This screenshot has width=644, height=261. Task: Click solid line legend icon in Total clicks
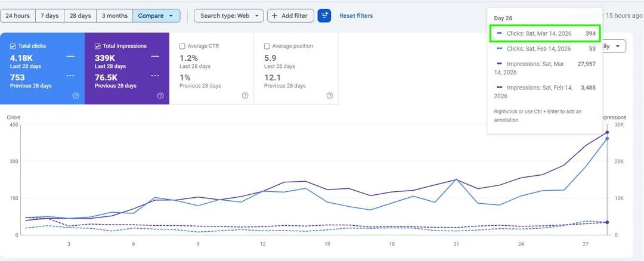click(70, 56)
